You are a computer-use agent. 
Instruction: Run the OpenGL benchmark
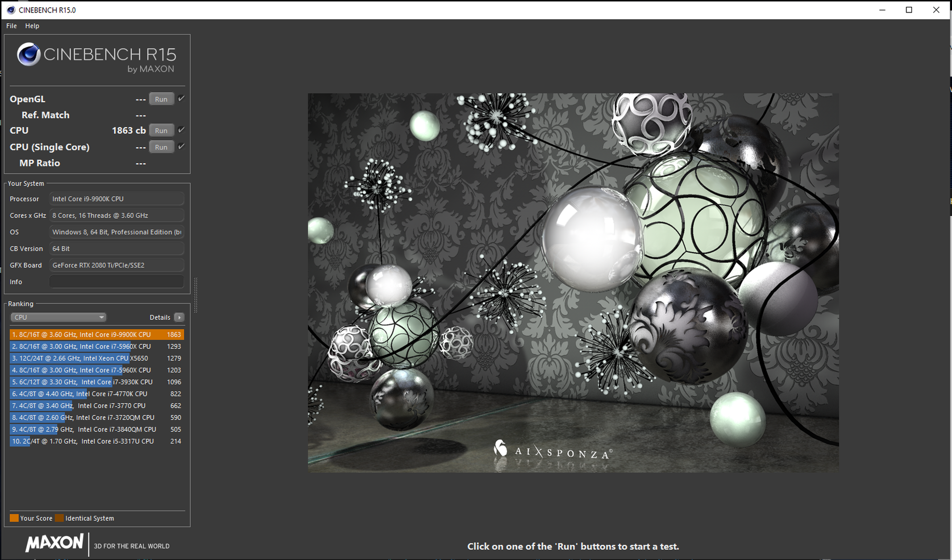pyautogui.click(x=161, y=99)
